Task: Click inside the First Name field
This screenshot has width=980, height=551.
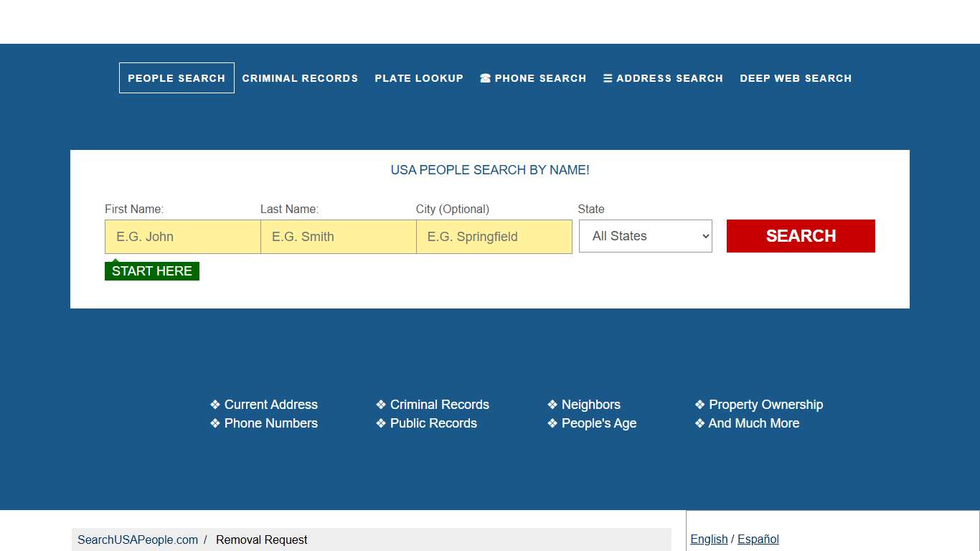Action: [x=182, y=236]
